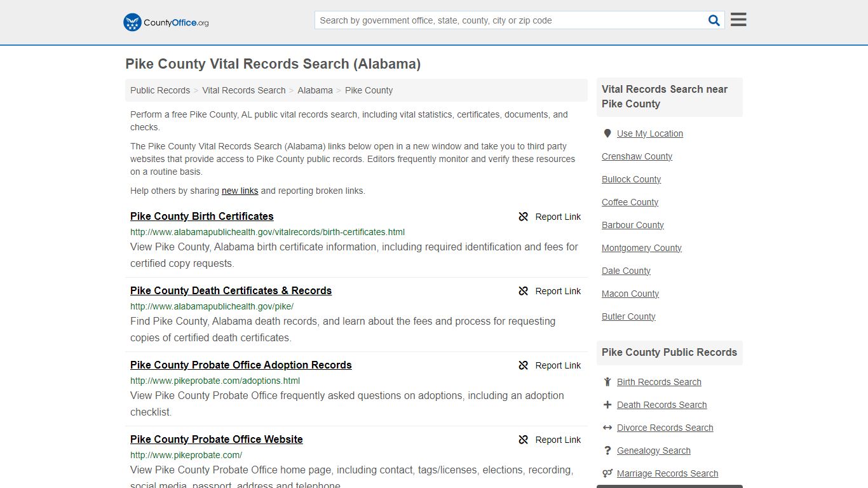Screen dimensions: 868x488
Task: Open the hamburger menu icon
Action: click(x=738, y=20)
